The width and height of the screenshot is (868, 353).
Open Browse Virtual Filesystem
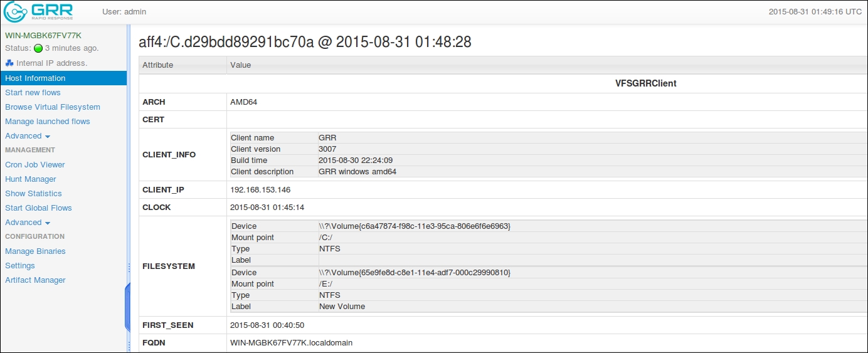[x=53, y=107]
